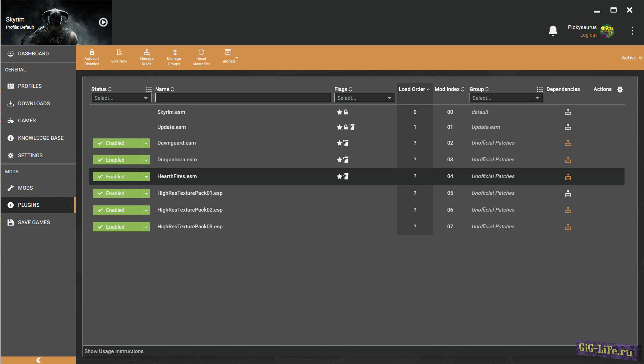Image resolution: width=644 pixels, height=364 pixels.
Task: Open the Group filter dropdown
Action: pos(505,98)
